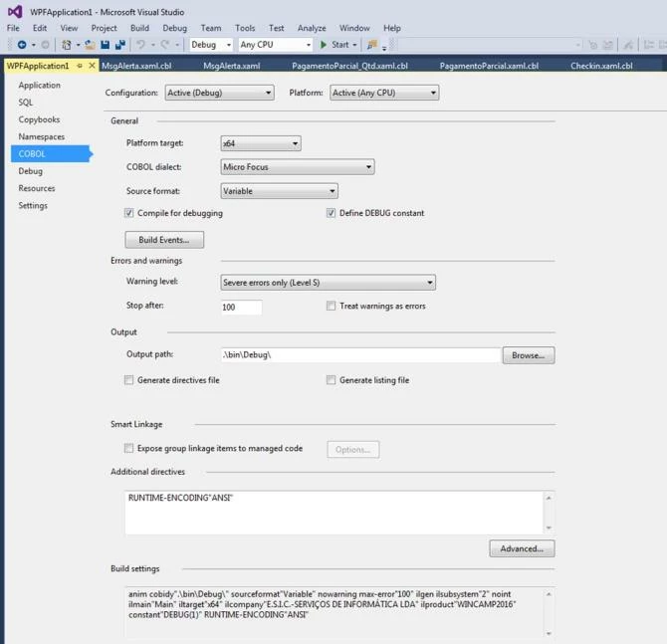Open the Platform Active (Any CPU) dropdown
Image resolution: width=667 pixels, height=644 pixels.
[x=384, y=93]
